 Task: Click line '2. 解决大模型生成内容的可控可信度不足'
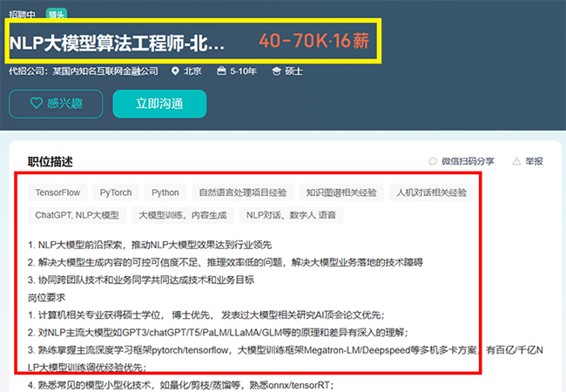225,262
